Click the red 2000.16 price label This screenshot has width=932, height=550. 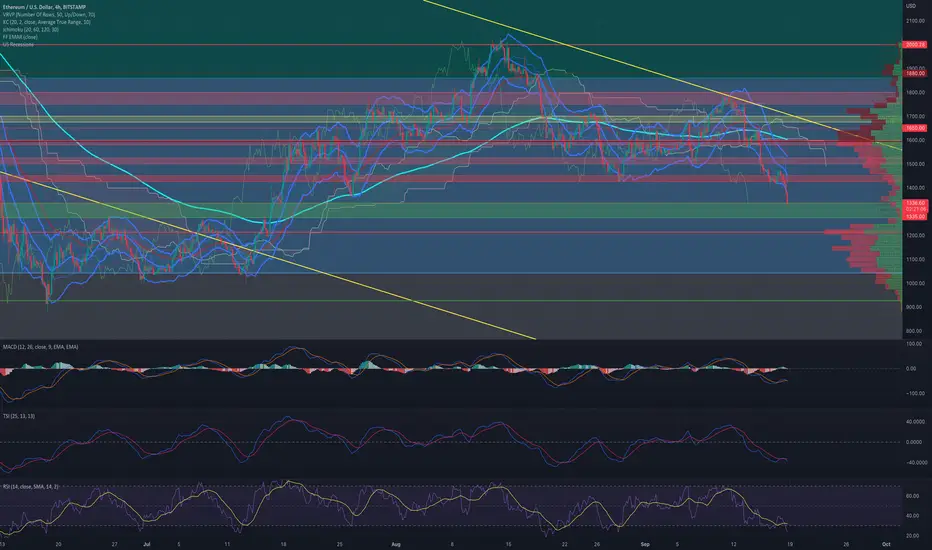(x=915, y=45)
